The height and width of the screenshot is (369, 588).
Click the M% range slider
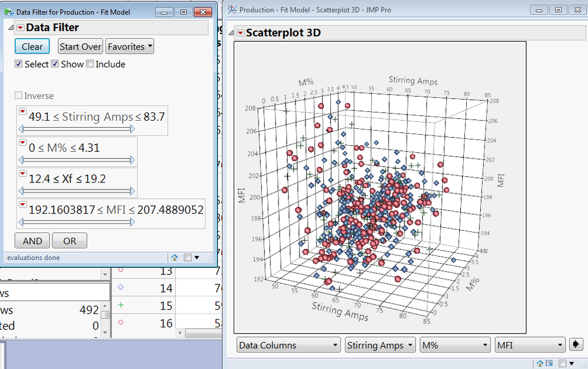(77, 160)
